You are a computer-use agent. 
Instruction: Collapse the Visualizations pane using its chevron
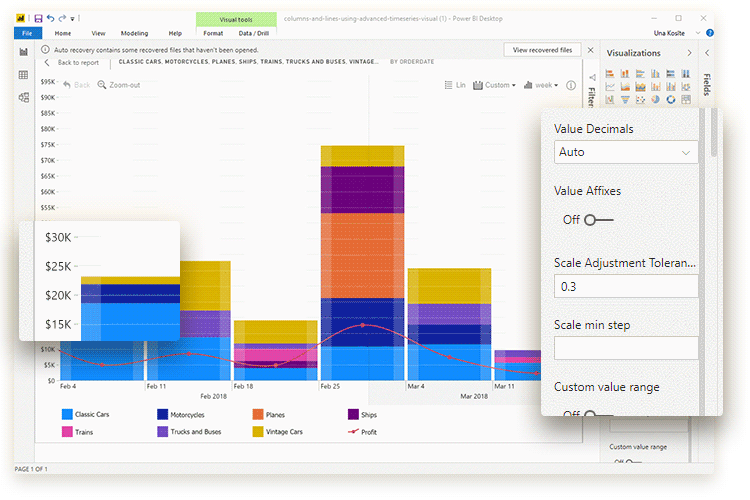tap(689, 53)
